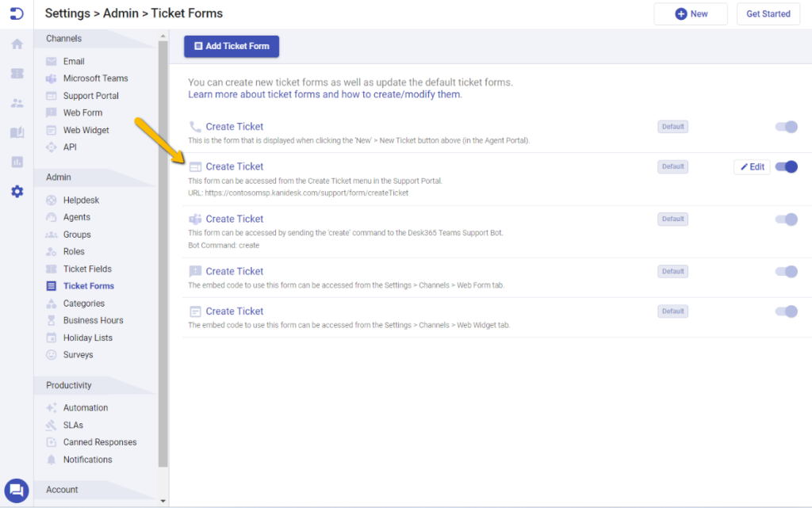Click the sidebar vertical scrollbar thumb
This screenshot has width=812, height=508.
tap(163, 254)
